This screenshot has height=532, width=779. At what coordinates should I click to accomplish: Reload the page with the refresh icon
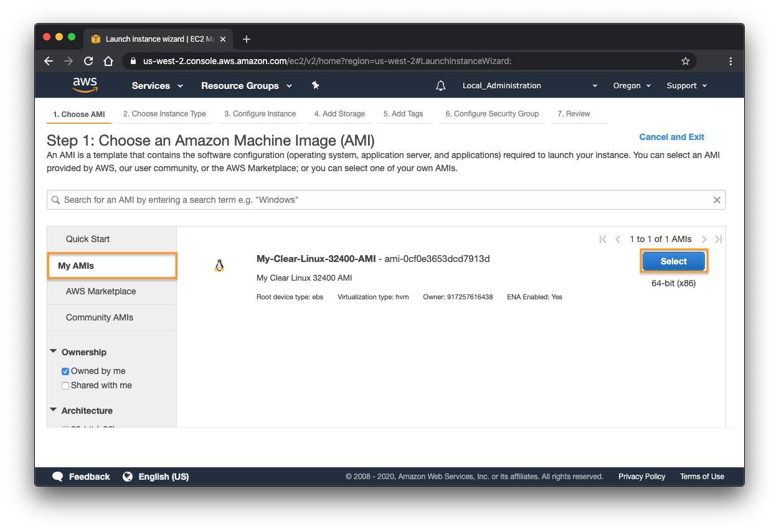(88, 61)
